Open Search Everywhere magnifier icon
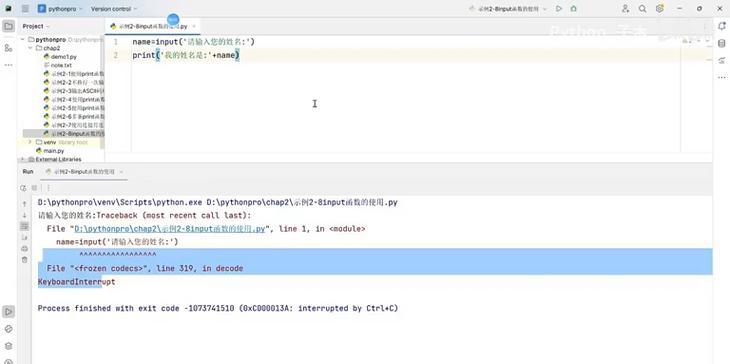Screen dimensions: 730x364 pos(642,8)
